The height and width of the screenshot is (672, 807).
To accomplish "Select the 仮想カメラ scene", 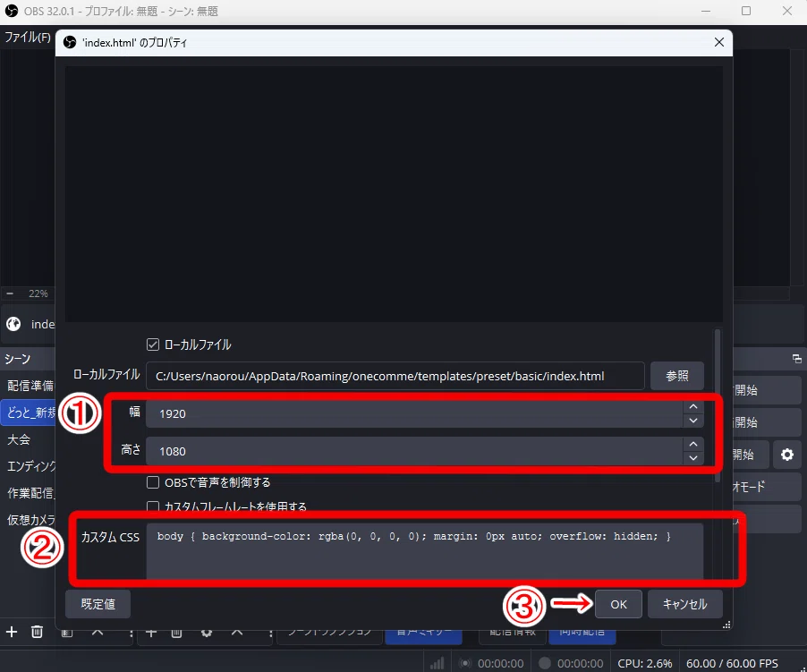I will pos(29,520).
